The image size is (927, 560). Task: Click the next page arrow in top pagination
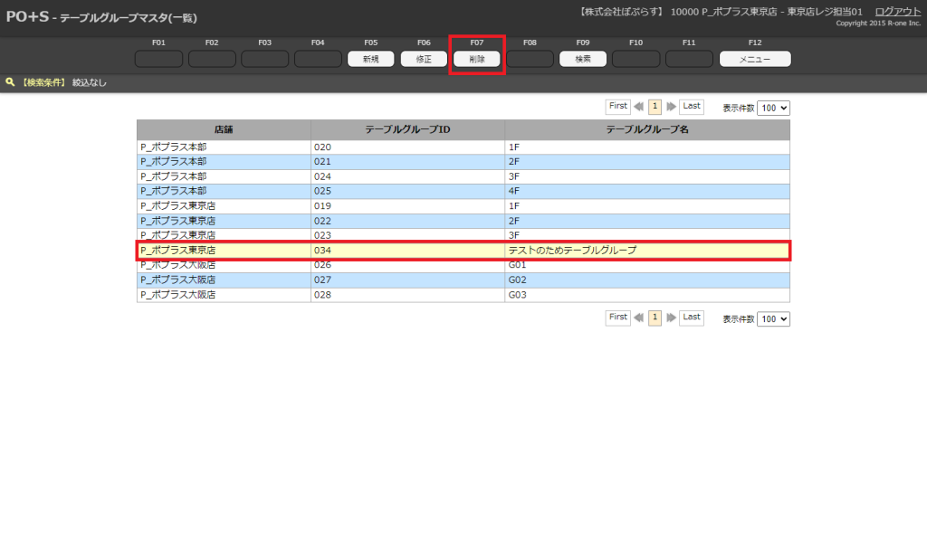pos(671,107)
